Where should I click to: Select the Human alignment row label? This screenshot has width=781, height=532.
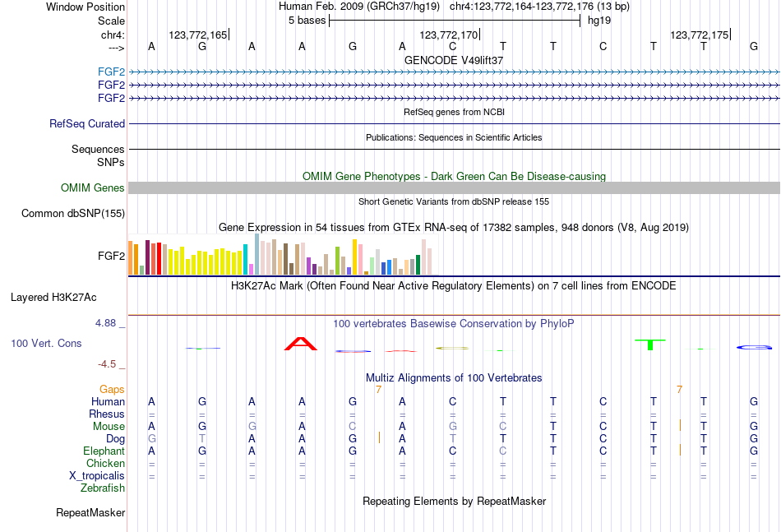[108, 401]
